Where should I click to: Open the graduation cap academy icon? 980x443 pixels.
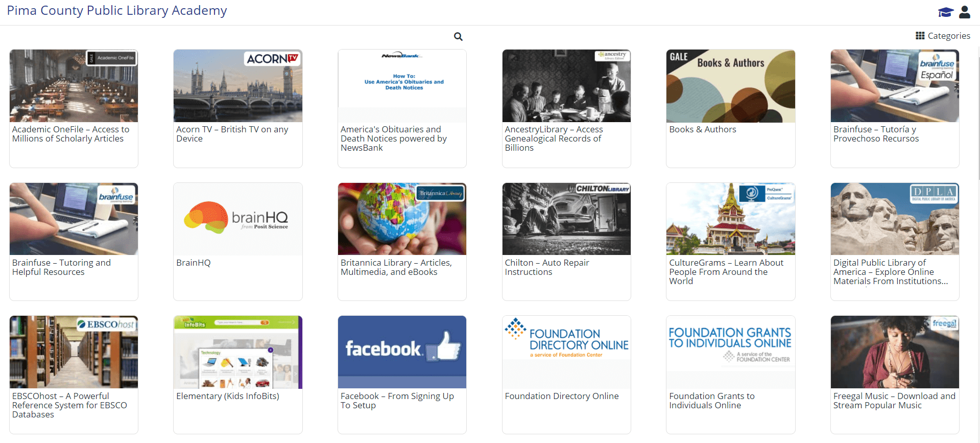click(945, 12)
